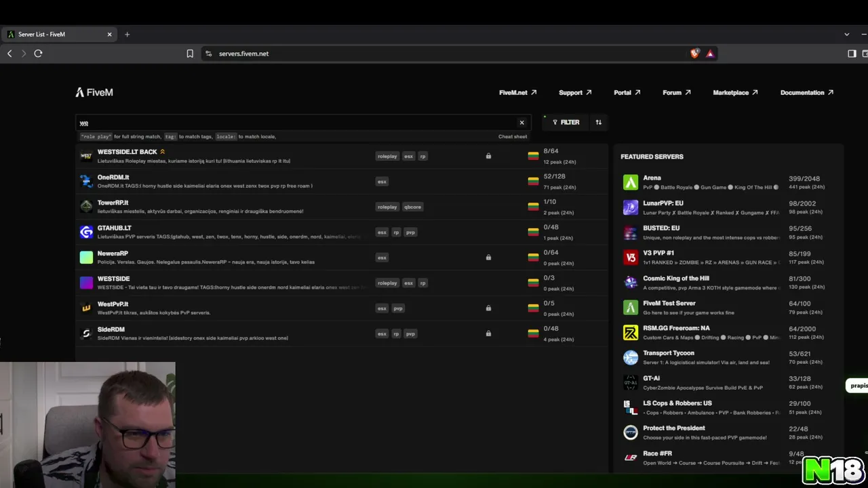Reload the server list page
868x488 pixels.
pyautogui.click(x=38, y=54)
